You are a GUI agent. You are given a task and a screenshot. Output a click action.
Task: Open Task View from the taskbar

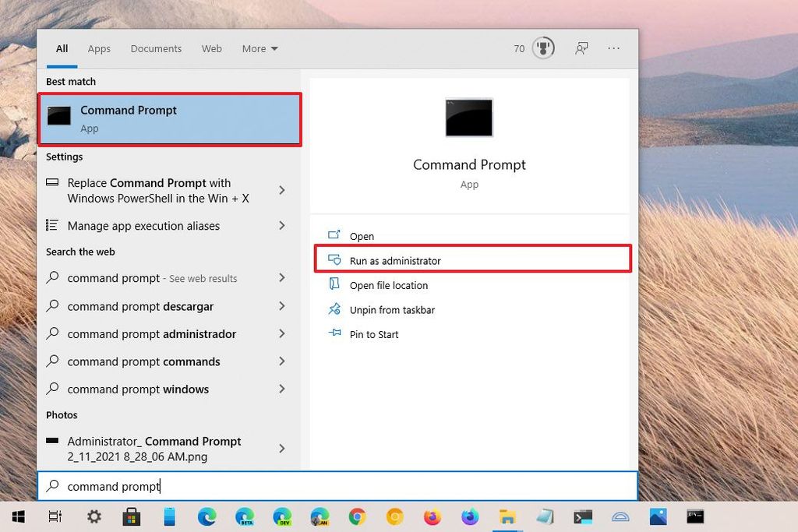tap(55, 516)
